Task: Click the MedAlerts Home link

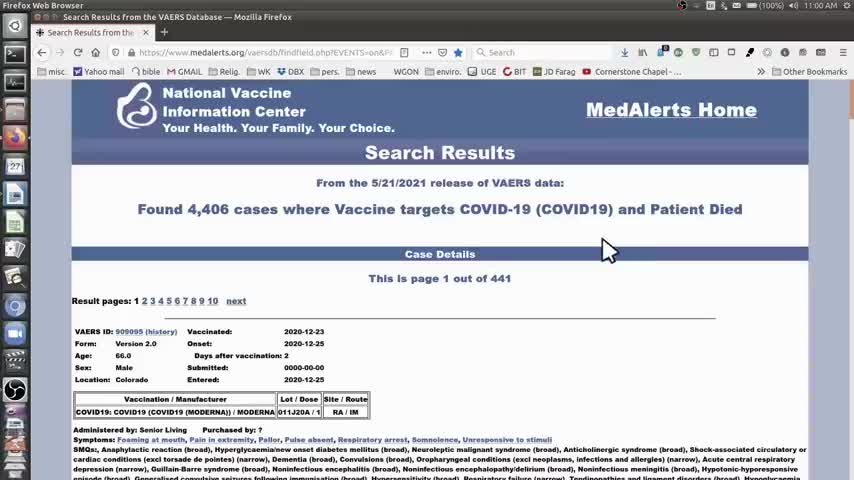Action: pos(671,110)
